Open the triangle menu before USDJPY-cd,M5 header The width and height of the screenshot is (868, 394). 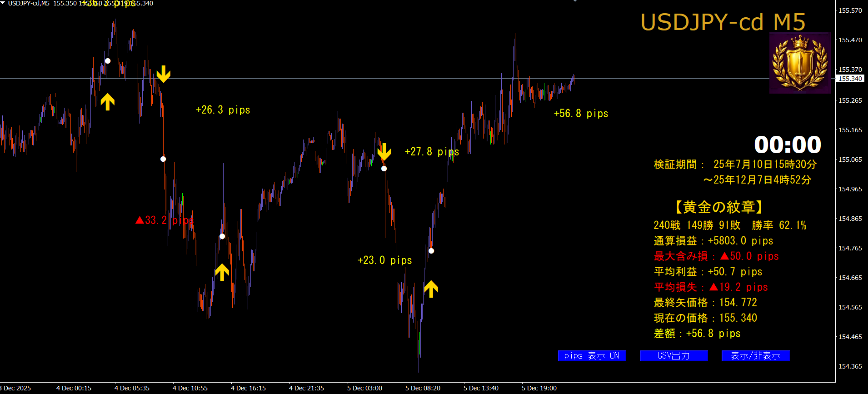pos(3,3)
